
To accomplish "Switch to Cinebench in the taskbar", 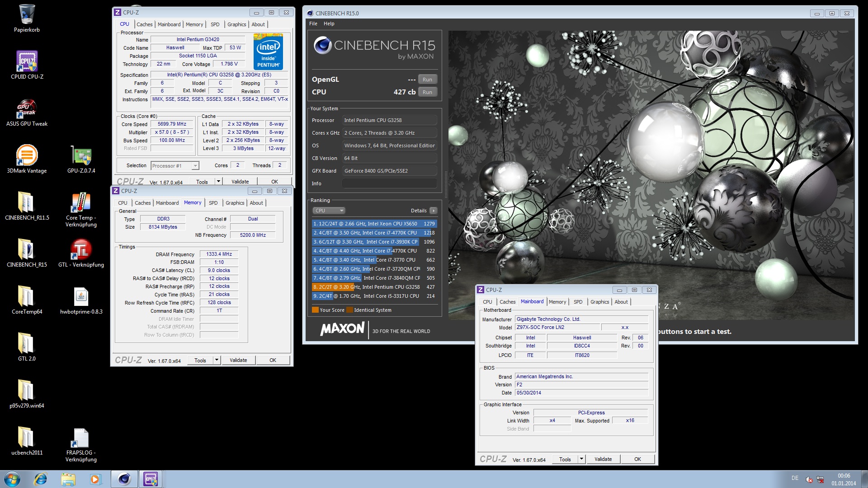I will pos(124,479).
